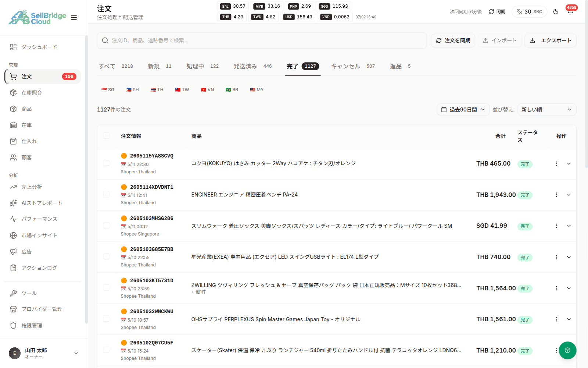Filter orders by SG country flag
The image size is (588, 368).
coord(108,90)
